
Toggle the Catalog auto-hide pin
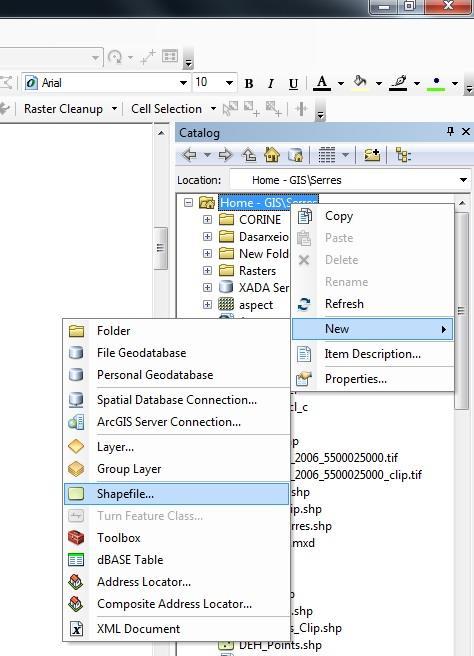coord(450,132)
